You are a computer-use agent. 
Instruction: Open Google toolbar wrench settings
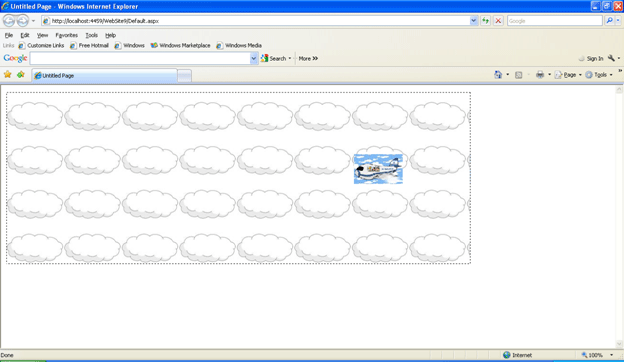click(x=612, y=58)
